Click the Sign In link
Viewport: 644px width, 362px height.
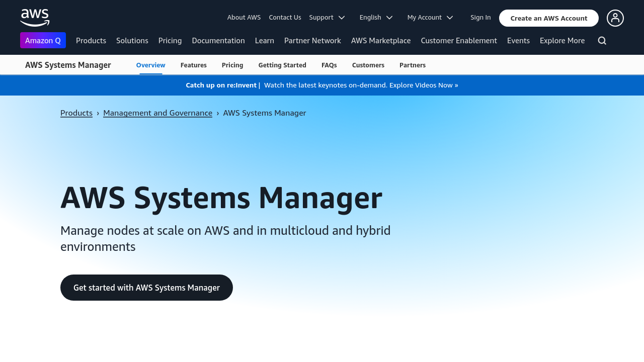coord(480,18)
